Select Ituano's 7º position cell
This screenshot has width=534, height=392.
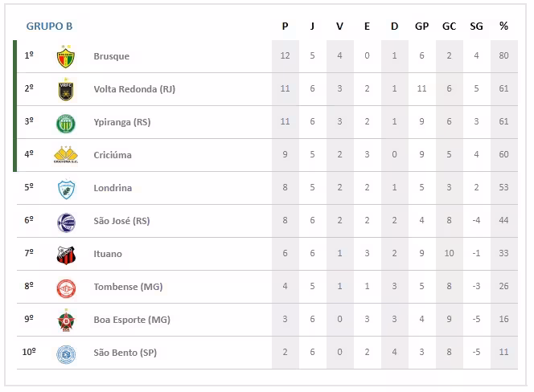[29, 254]
